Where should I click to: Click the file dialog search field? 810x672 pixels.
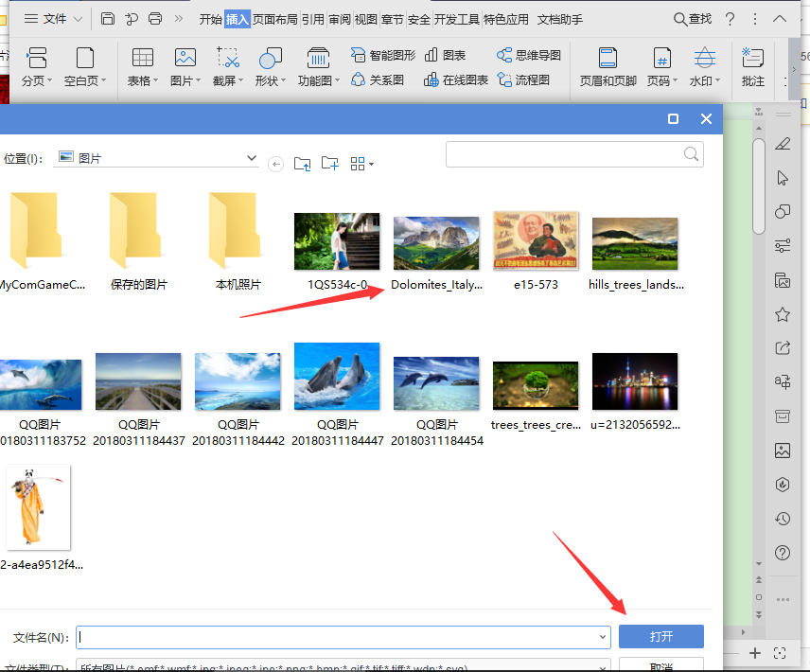click(574, 154)
